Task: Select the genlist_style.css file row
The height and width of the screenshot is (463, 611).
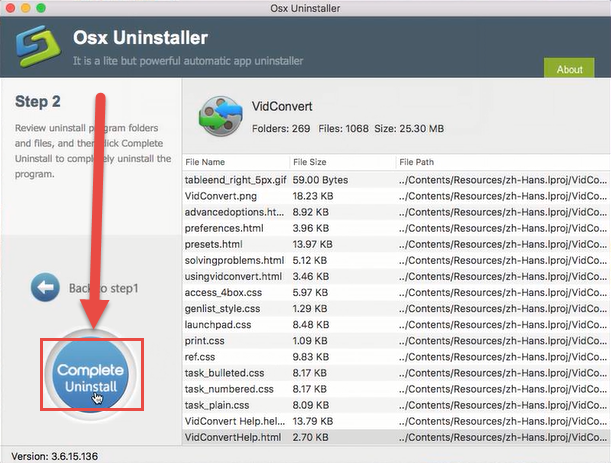Action: tap(395, 309)
